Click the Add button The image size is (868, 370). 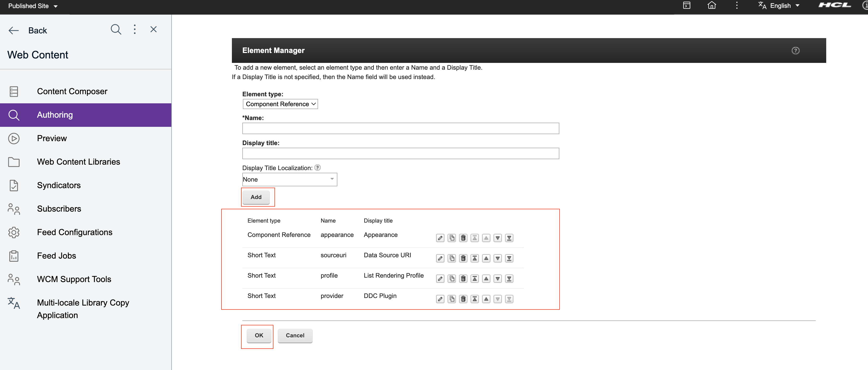coord(256,197)
